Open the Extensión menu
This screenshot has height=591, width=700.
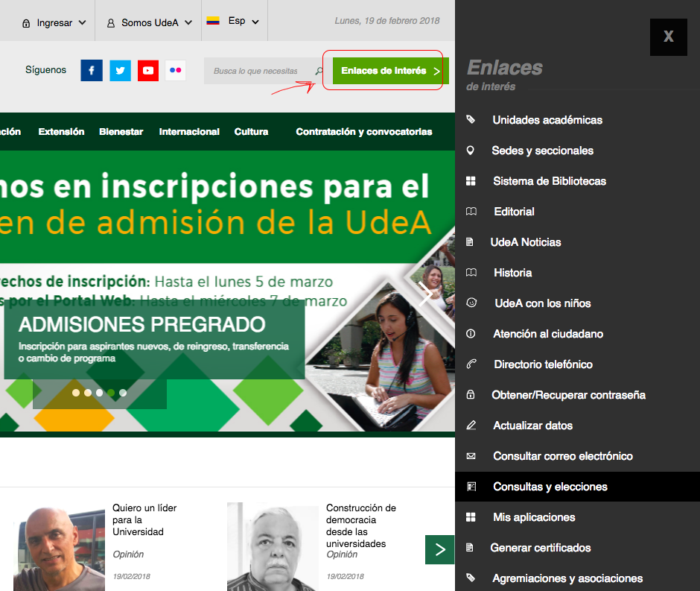[61, 132]
